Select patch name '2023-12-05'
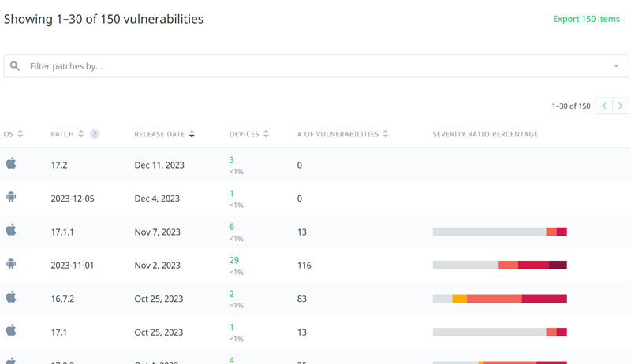The width and height of the screenshot is (631, 364). (73, 199)
